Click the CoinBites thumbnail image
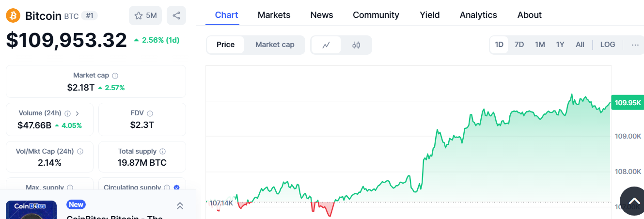The image size is (644, 219). click(x=31, y=210)
